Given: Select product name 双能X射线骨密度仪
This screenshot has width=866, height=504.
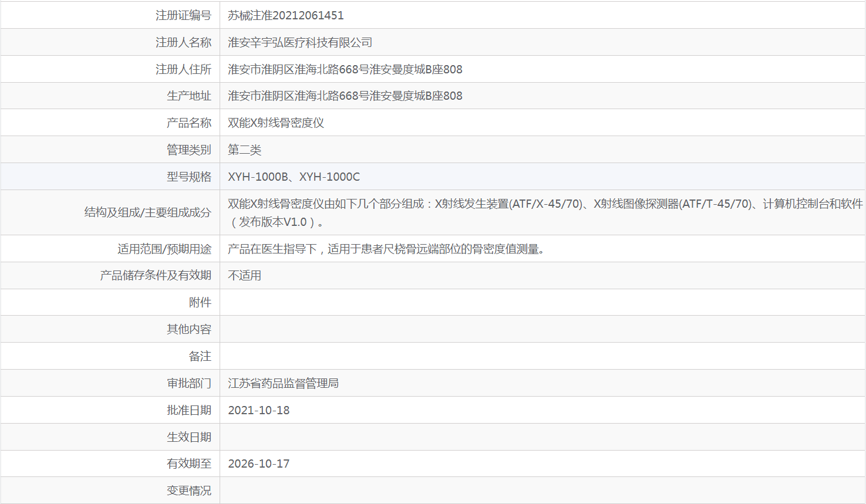Looking at the screenshot, I should pyautogui.click(x=276, y=123).
